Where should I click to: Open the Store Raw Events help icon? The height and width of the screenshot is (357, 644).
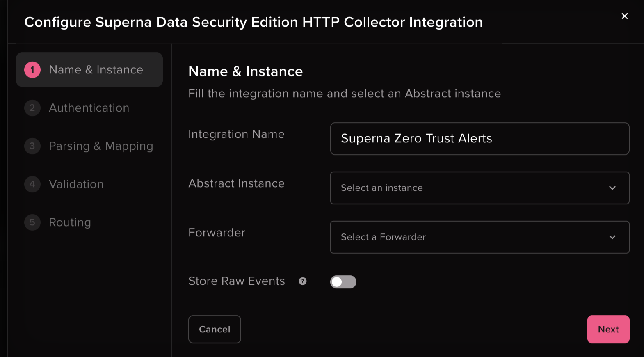point(303,281)
